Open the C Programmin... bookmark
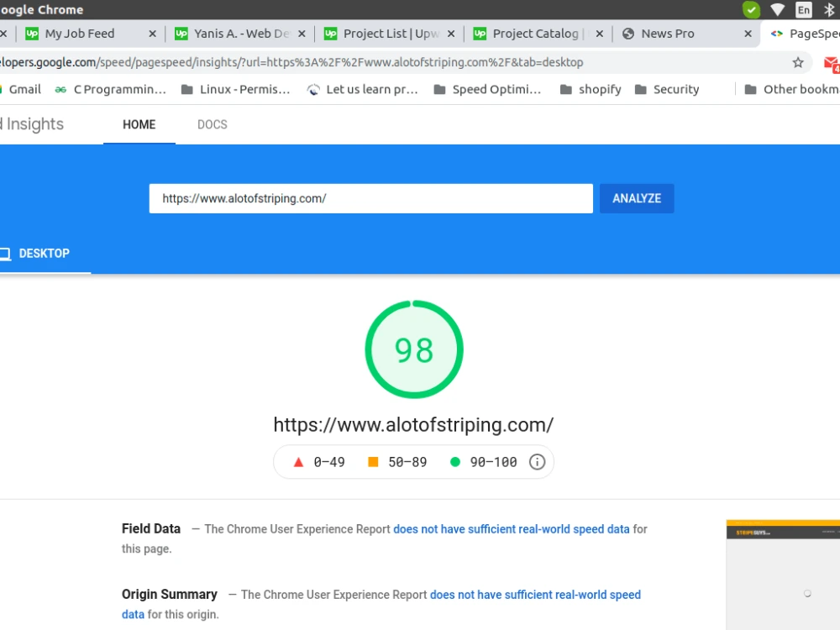The image size is (840, 630). pos(110,90)
